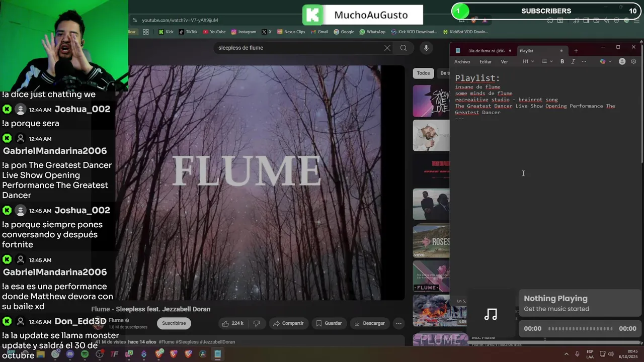Image resolution: width=644 pixels, height=362 pixels.
Task: Click 'insane de flume' line in Notepad
Action: [477, 87]
